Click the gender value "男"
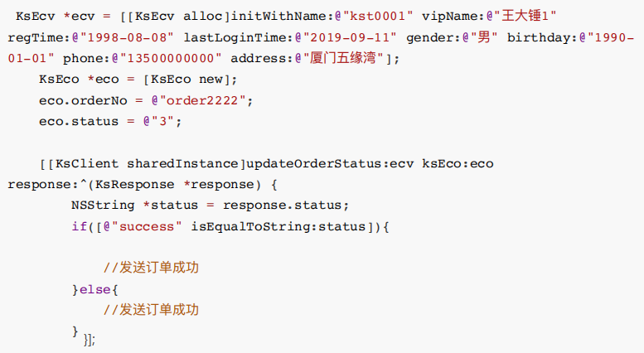The image size is (644, 353). click(477, 38)
